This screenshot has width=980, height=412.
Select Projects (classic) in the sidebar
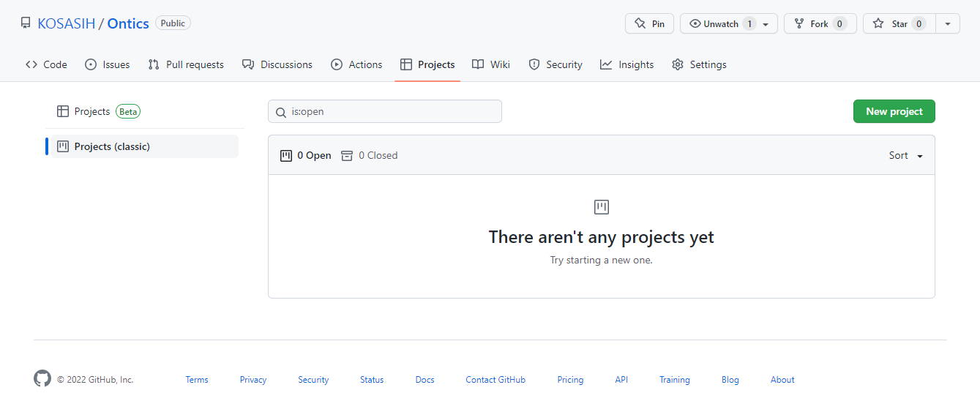[x=145, y=146]
